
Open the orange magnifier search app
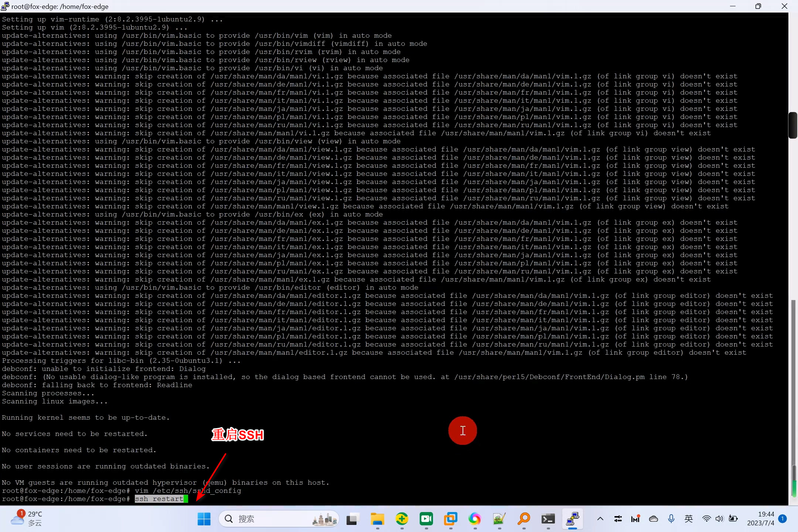coord(524,519)
